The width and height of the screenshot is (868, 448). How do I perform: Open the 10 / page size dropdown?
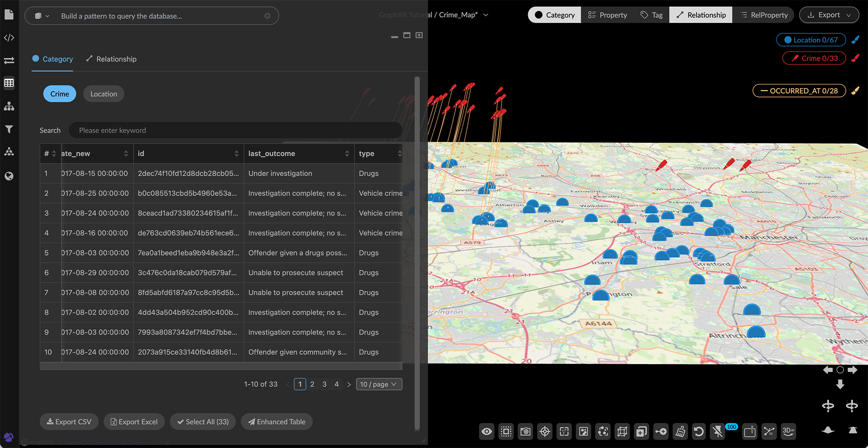[379, 384]
